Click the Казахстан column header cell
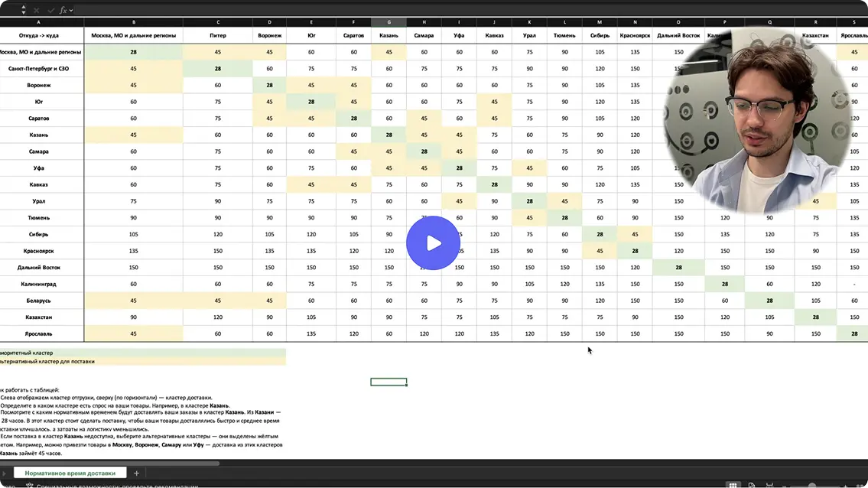Screen dimensions: 868x488 (x=815, y=35)
